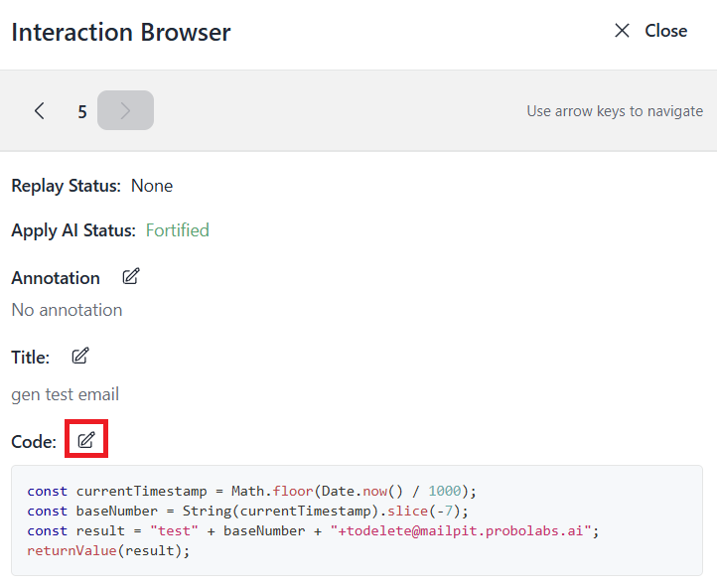The image size is (717, 588).
Task: Click the Replay Status label
Action: click(66, 186)
